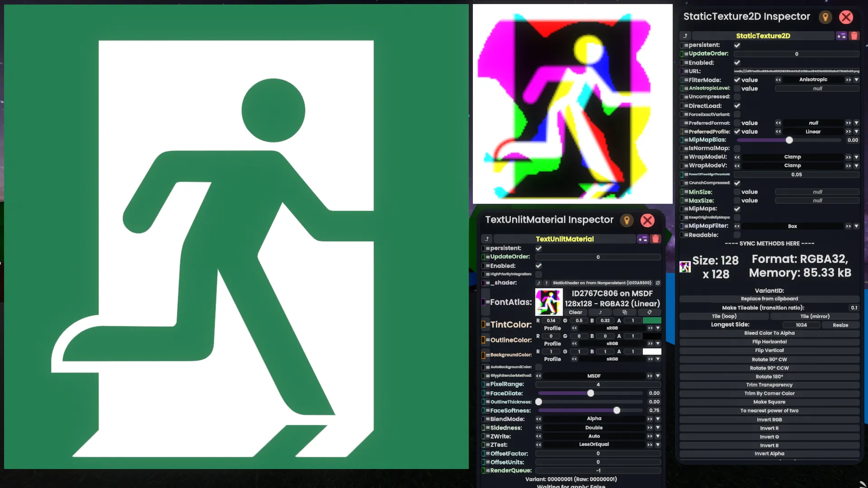The height and width of the screenshot is (488, 868).
Task: Open the ZWrite dropdown triangle
Action: (x=658, y=436)
